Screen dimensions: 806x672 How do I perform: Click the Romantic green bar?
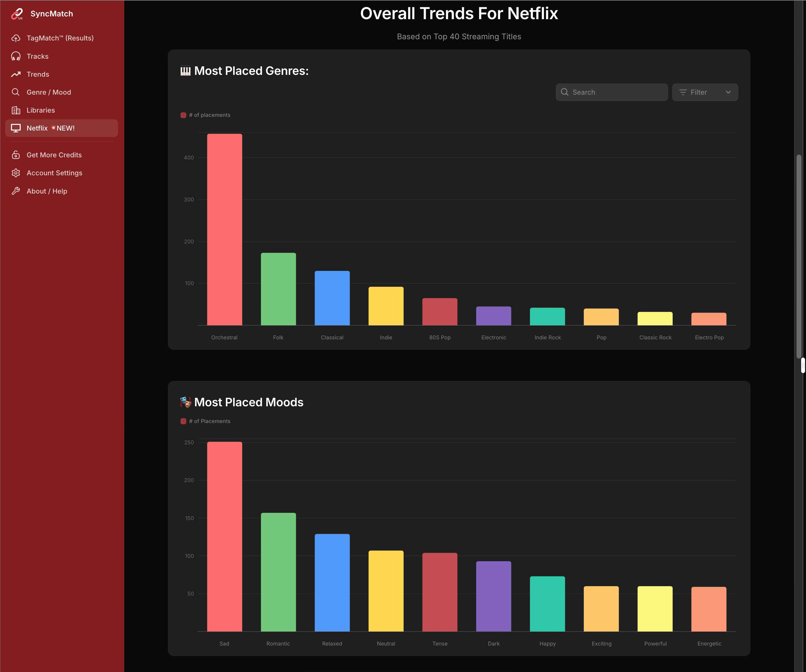click(x=278, y=572)
